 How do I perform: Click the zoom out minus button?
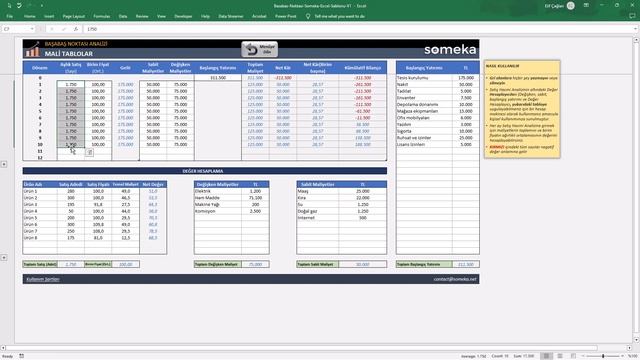[583, 356]
